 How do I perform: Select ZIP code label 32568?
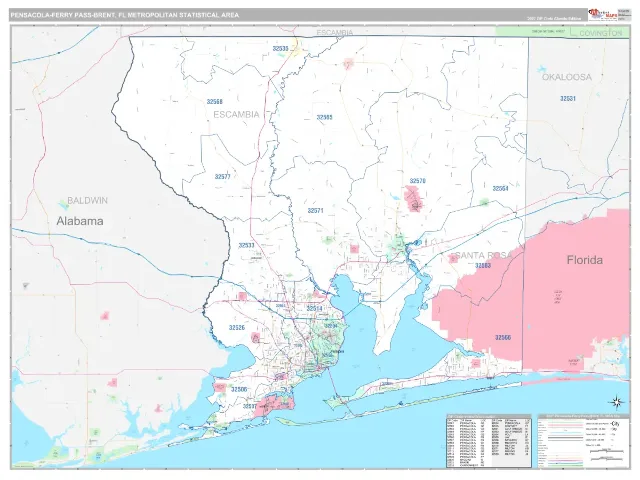click(214, 102)
